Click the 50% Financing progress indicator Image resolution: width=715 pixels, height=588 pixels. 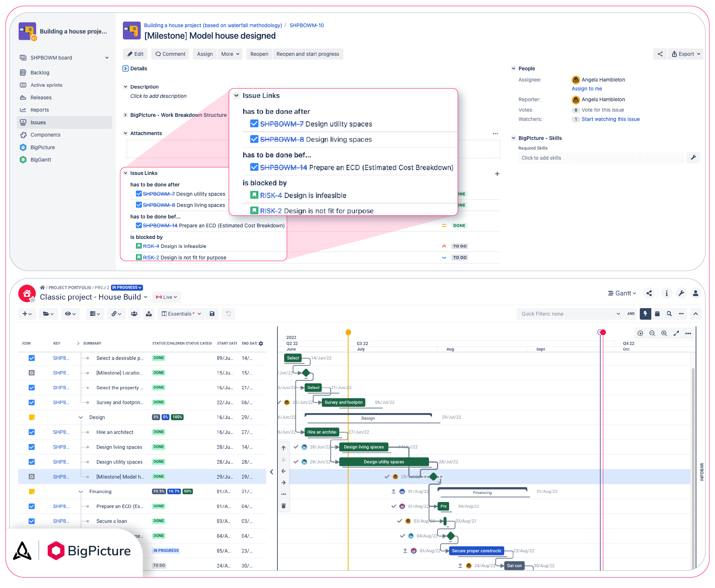(x=188, y=491)
